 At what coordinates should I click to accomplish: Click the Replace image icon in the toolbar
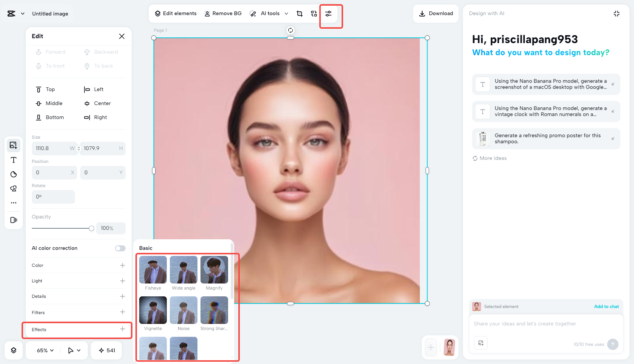(x=314, y=14)
